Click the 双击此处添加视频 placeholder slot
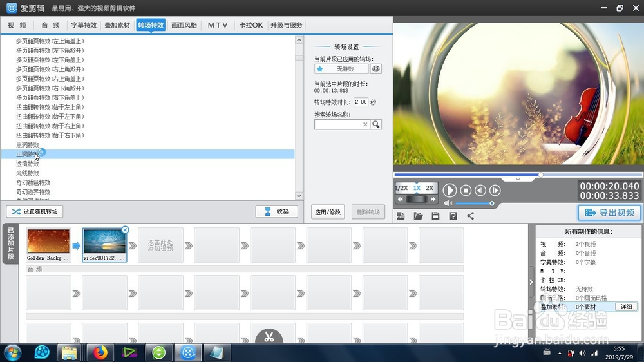The height and width of the screenshot is (362, 644). point(160,245)
